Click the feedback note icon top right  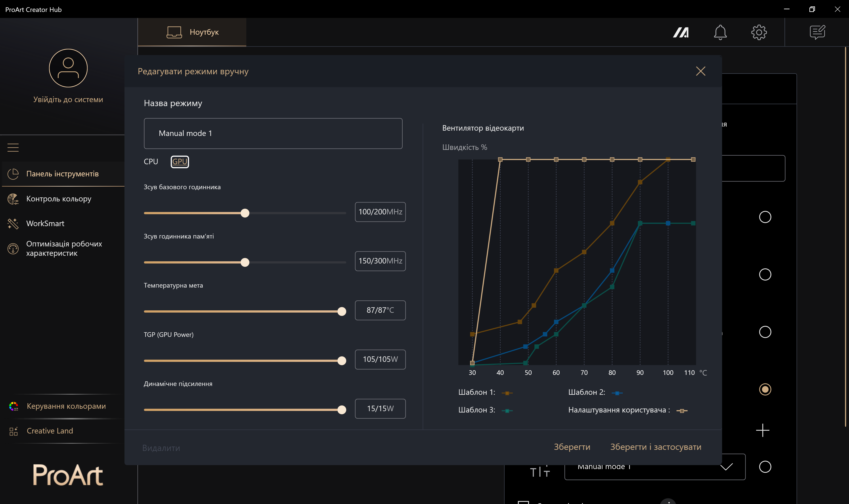817,32
